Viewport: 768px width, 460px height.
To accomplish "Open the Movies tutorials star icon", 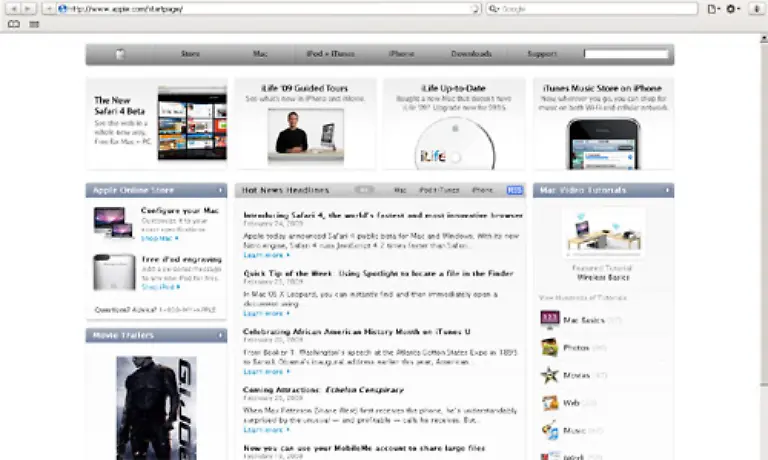I will pyautogui.click(x=550, y=375).
